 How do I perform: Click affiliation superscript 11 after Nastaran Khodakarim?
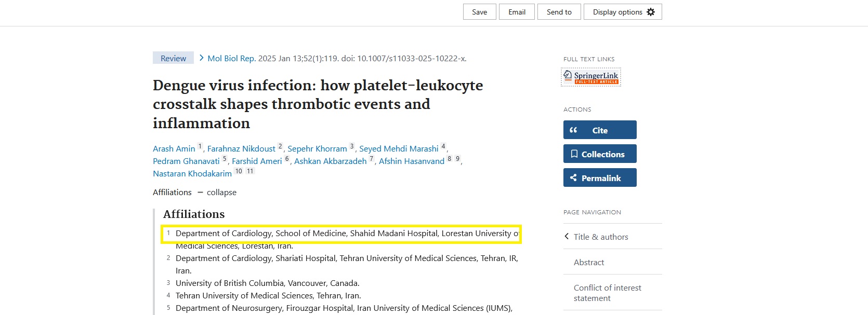250,171
